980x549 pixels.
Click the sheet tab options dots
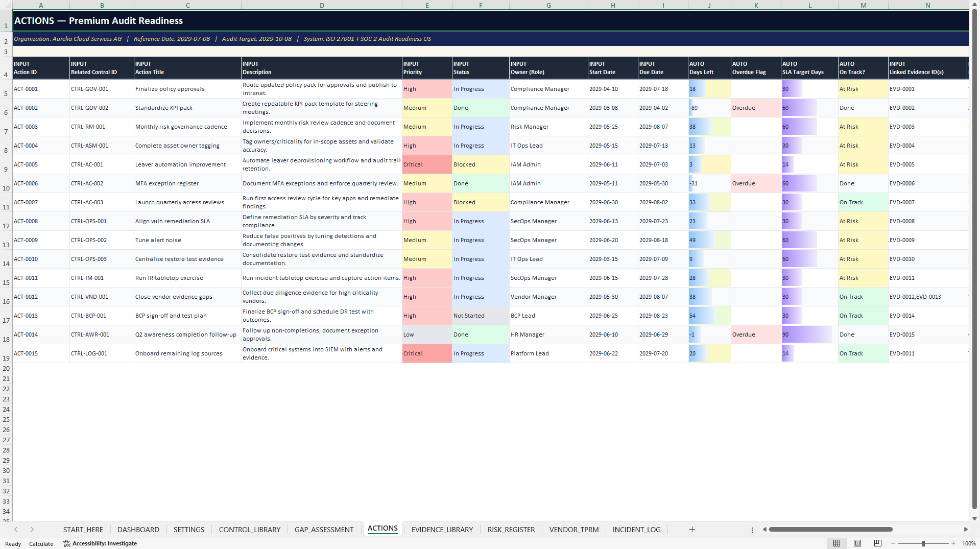point(752,530)
